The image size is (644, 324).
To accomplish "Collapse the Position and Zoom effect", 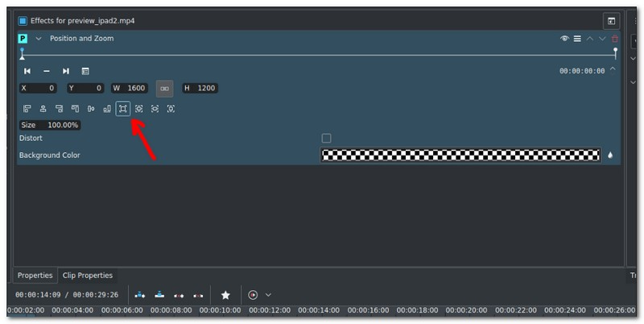I will 39,39.
